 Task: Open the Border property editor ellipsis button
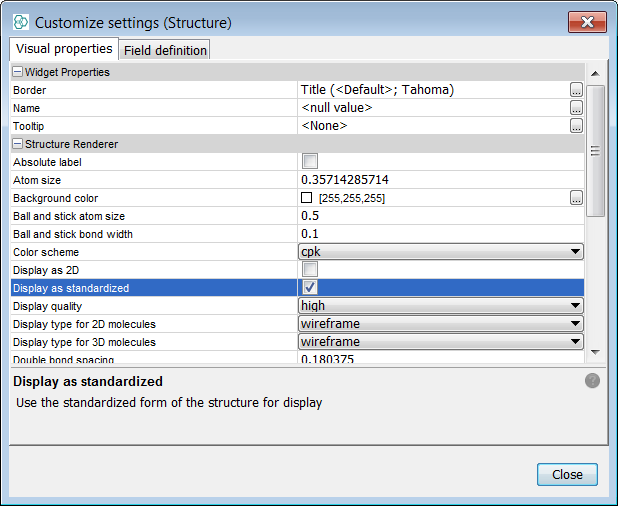[576, 90]
